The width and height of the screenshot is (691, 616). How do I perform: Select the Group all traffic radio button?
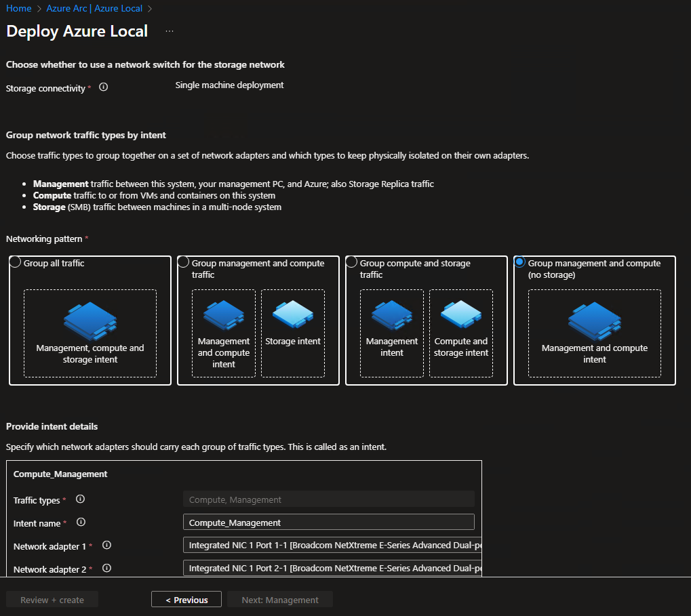point(15,262)
